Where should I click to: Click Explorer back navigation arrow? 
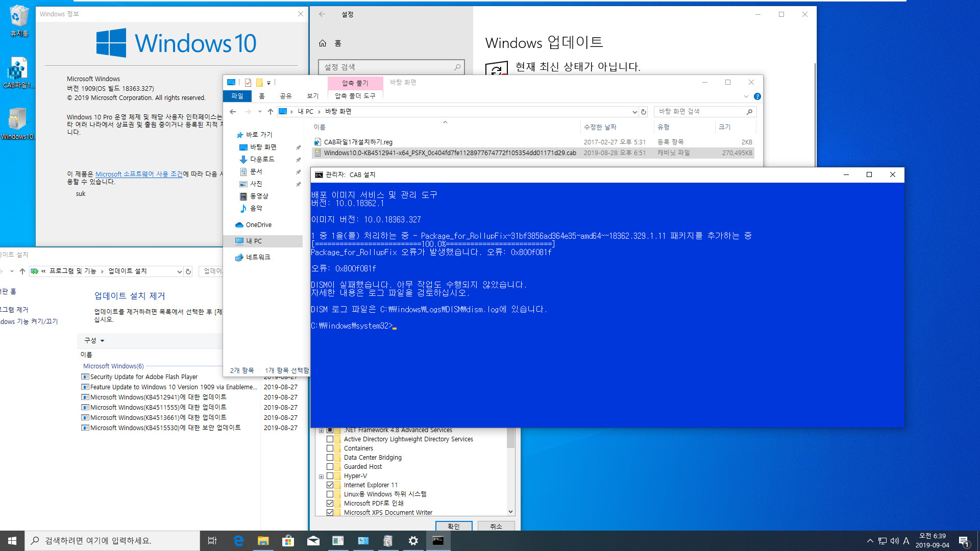click(x=233, y=112)
